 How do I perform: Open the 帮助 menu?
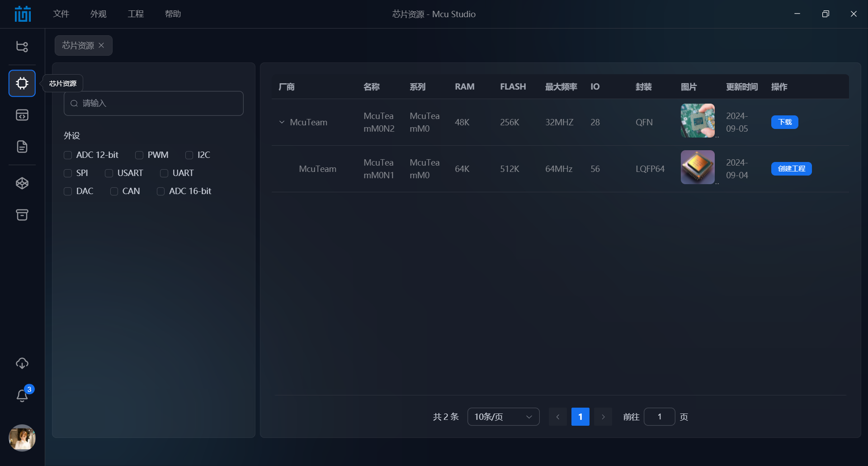173,14
